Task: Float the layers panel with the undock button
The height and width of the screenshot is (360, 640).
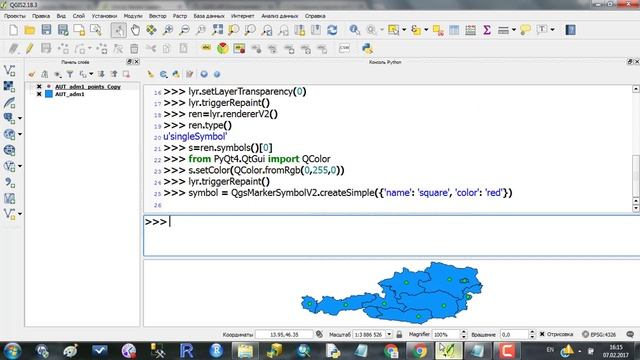Action: click(129, 62)
